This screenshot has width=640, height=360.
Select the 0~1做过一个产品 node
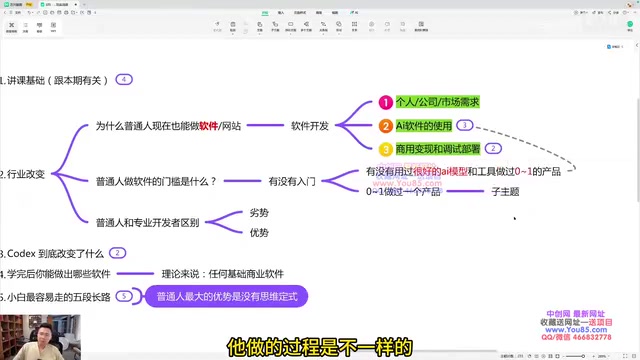403,191
